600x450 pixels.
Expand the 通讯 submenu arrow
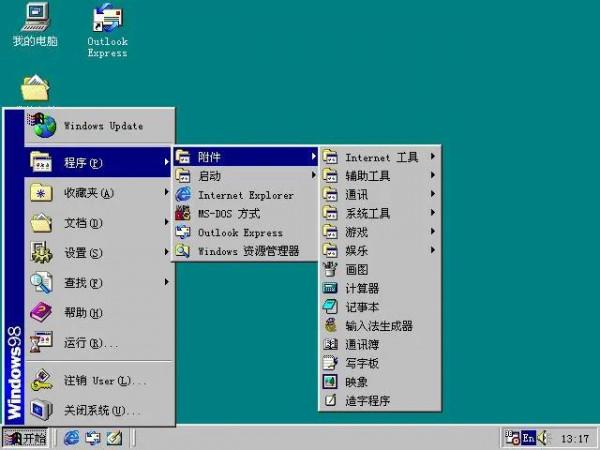[433, 194]
